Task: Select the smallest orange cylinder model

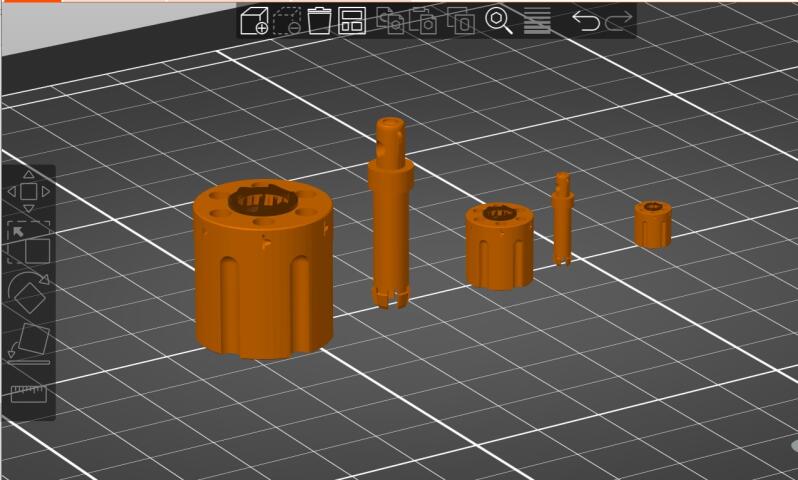Action: 652,224
